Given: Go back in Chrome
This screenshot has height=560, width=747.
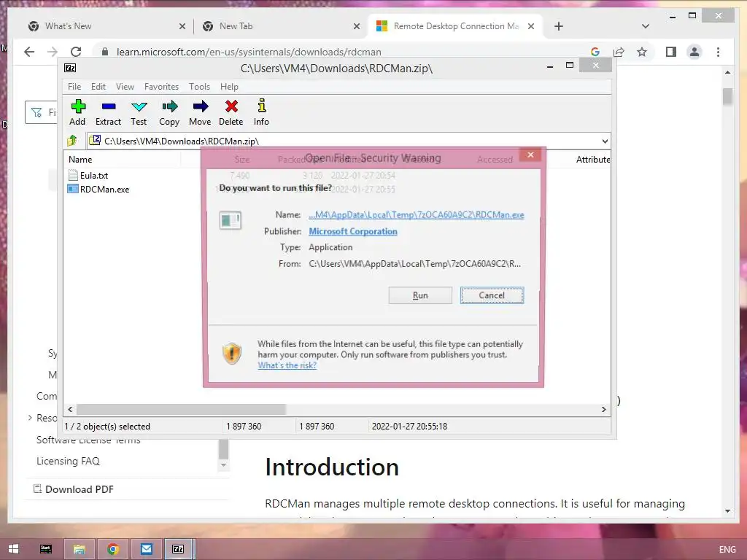Looking at the screenshot, I should point(29,52).
